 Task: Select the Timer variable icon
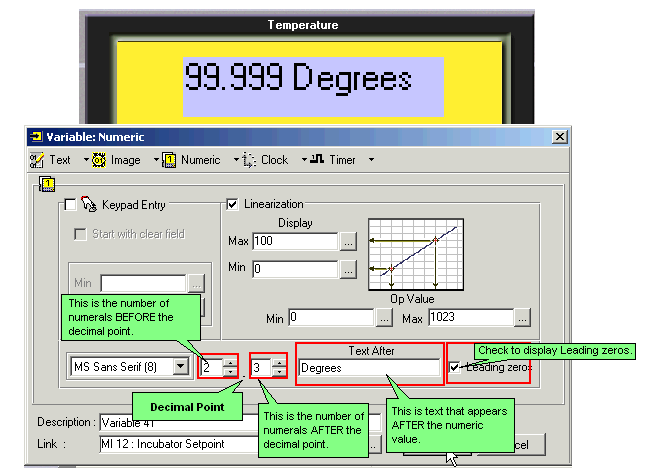pos(317,160)
